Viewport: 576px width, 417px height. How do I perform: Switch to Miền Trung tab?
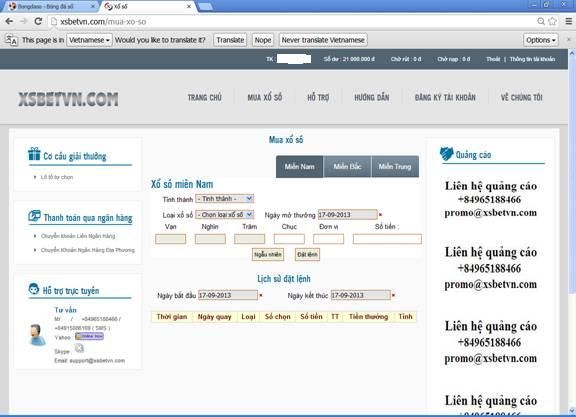point(395,166)
